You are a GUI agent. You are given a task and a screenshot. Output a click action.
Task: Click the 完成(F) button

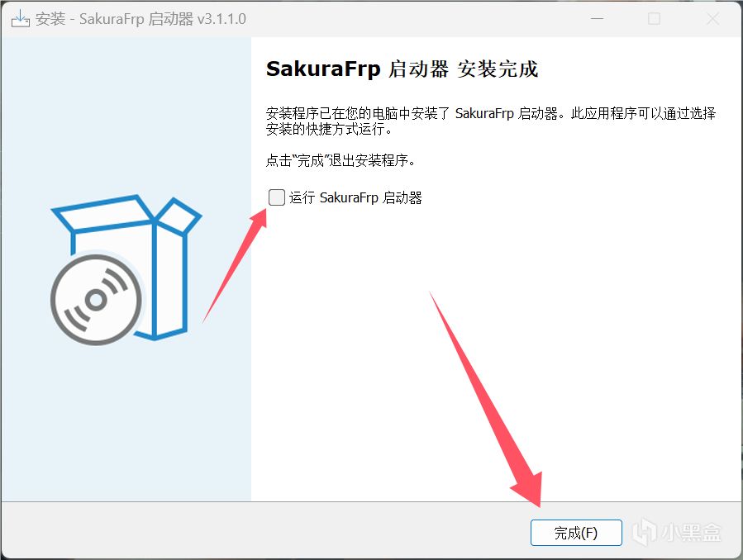[576, 533]
